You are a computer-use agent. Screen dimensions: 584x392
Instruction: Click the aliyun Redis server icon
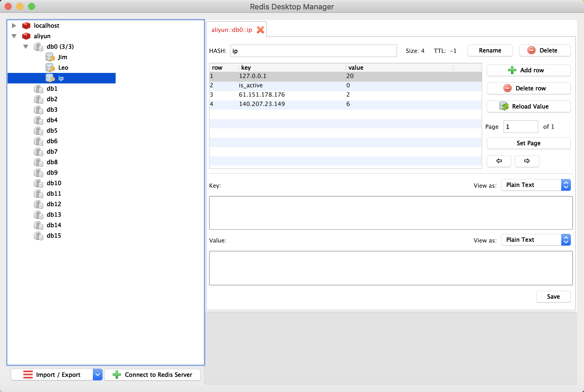click(26, 36)
